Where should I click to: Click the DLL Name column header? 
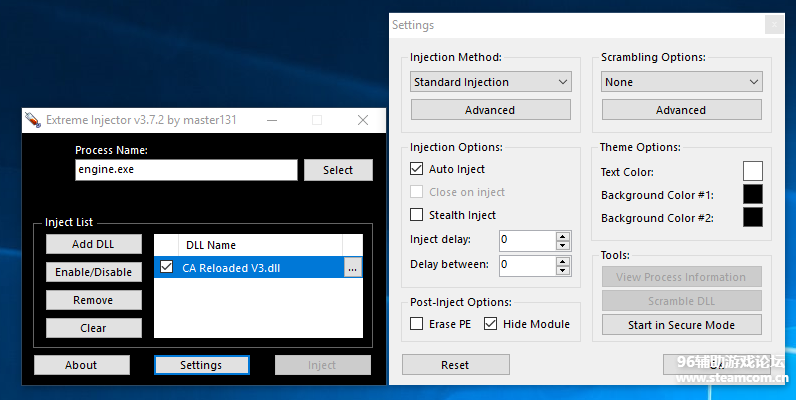260,245
